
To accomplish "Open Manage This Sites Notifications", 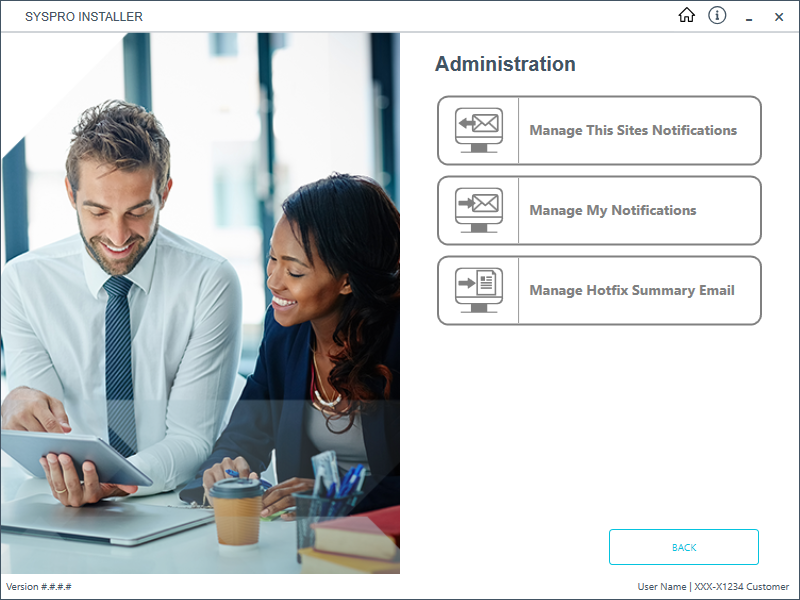I will 599,130.
